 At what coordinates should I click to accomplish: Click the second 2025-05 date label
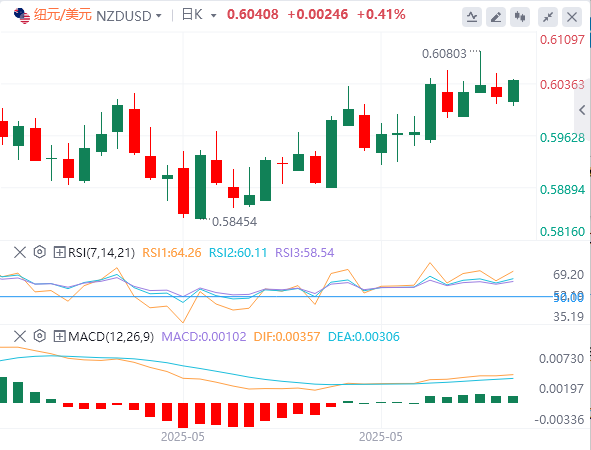coord(381,437)
